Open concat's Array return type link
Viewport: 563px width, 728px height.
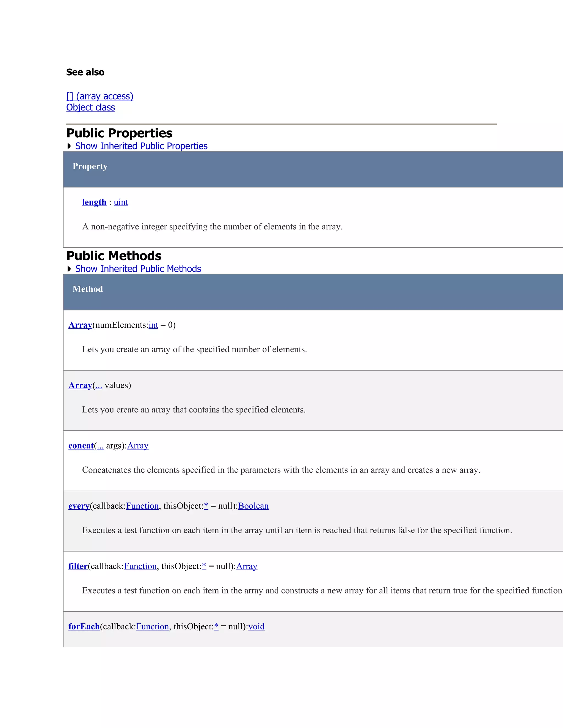point(137,445)
